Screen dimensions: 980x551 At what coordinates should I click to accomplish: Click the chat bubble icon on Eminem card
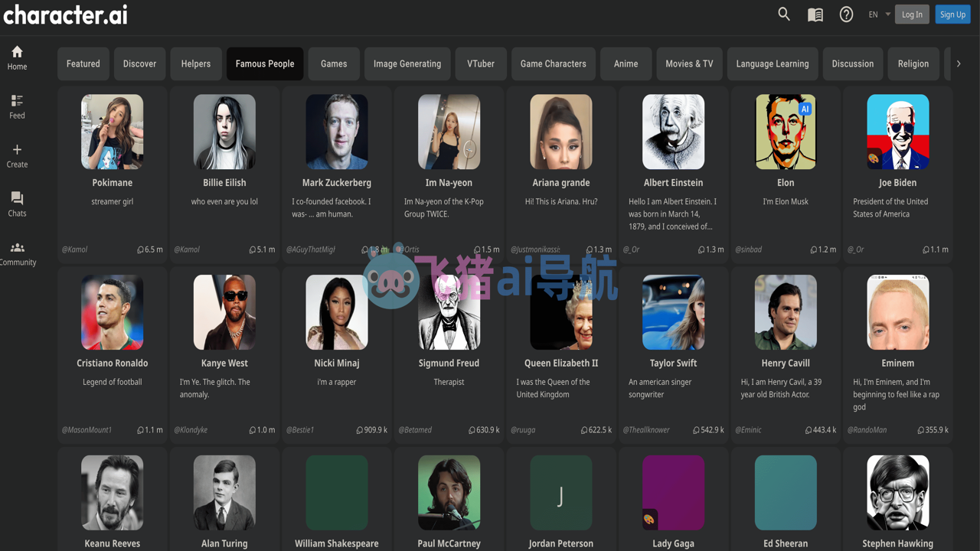coord(921,430)
